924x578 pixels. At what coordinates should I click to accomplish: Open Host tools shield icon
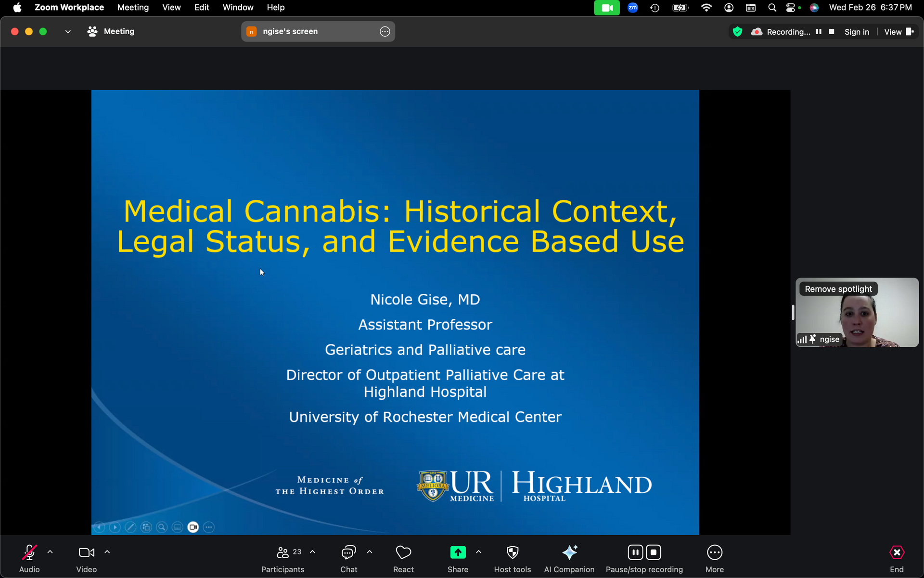point(513,552)
